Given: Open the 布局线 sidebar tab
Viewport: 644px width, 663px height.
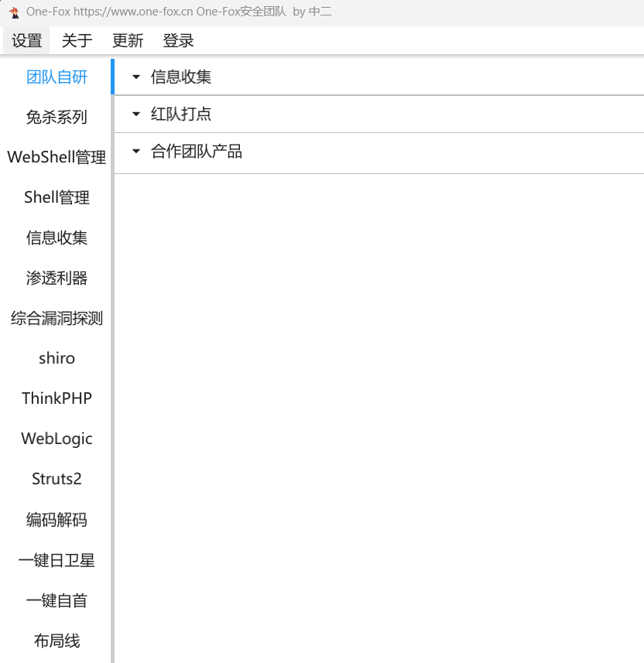Looking at the screenshot, I should point(57,641).
